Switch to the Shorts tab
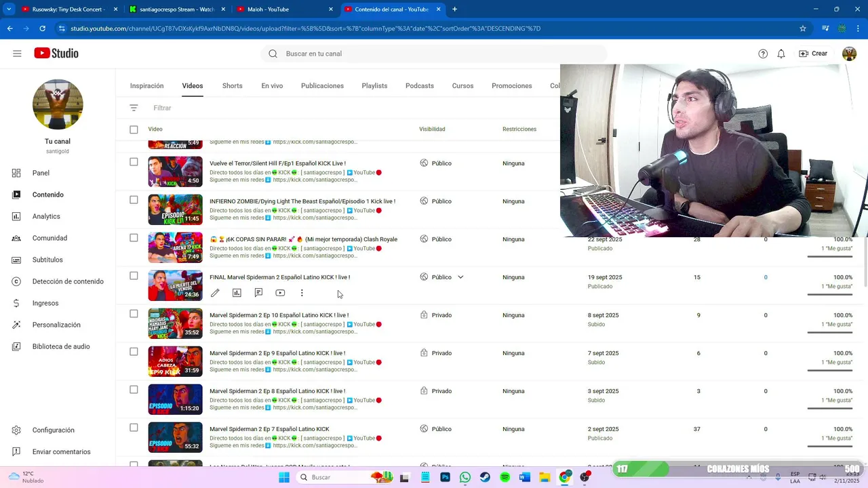 tap(232, 86)
